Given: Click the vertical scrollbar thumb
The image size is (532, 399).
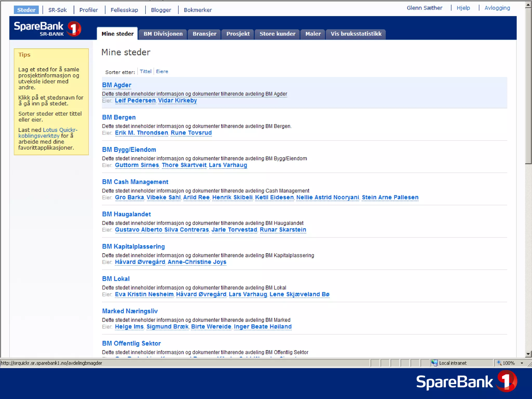Looking at the screenshot, I should pyautogui.click(x=528, y=86).
